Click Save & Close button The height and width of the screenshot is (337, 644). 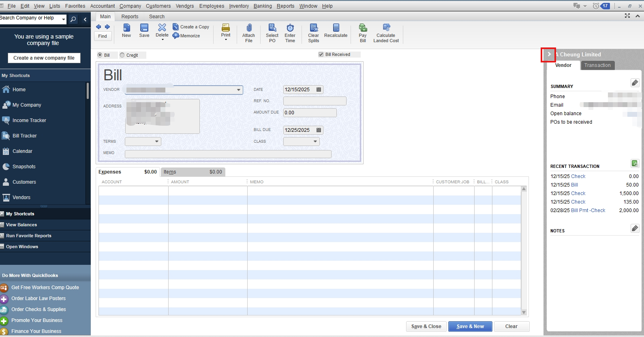pyautogui.click(x=426, y=326)
